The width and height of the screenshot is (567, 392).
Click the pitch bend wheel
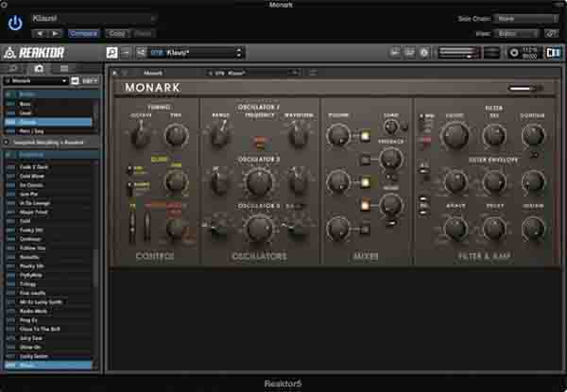coord(132,225)
